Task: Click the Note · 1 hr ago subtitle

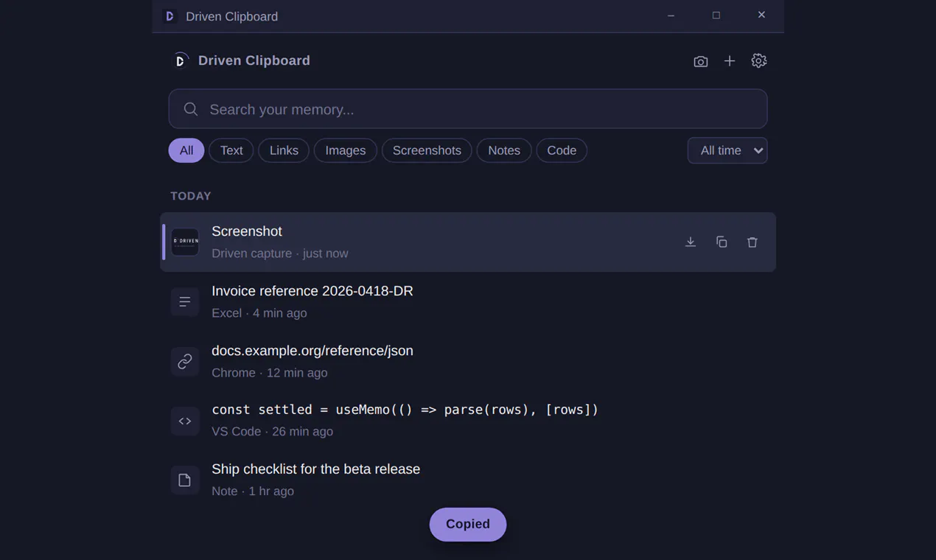Action: [253, 491]
